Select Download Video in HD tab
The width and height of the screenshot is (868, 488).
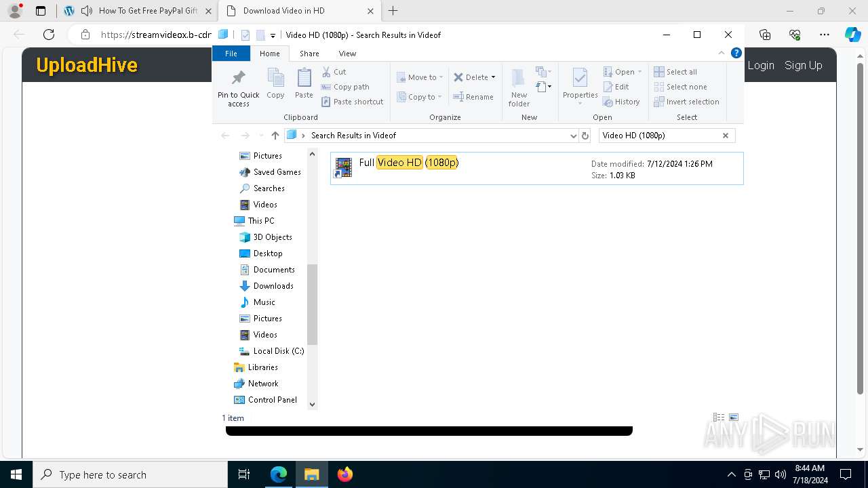(298, 11)
